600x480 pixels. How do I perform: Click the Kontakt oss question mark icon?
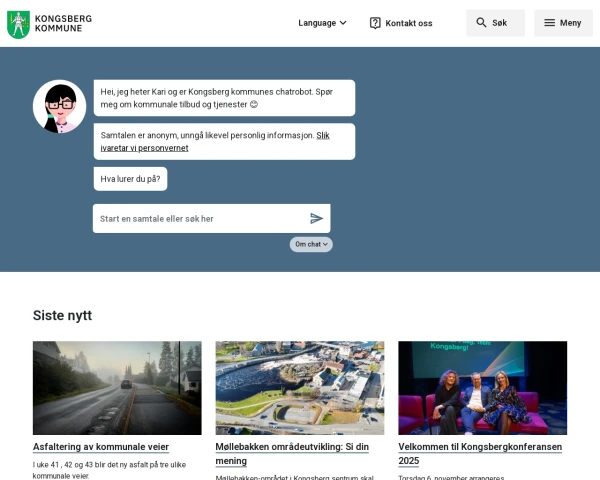(x=375, y=23)
